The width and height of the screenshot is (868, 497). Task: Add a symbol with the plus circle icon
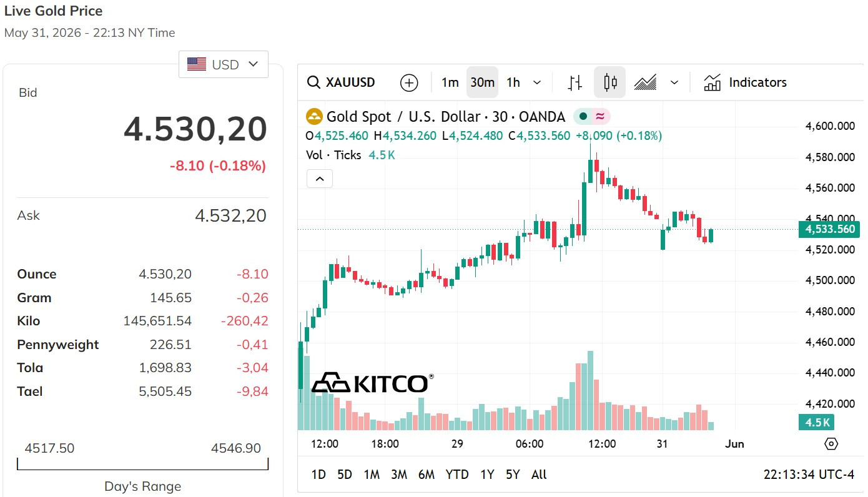tap(409, 82)
